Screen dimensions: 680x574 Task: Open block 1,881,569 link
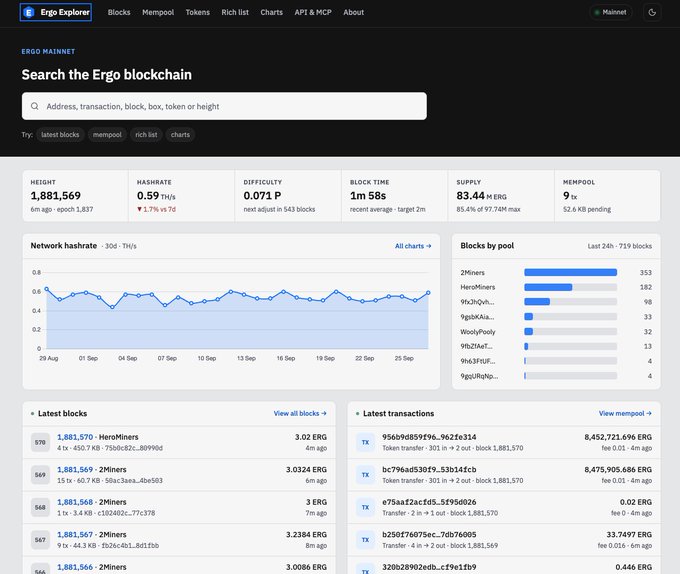[x=75, y=470]
